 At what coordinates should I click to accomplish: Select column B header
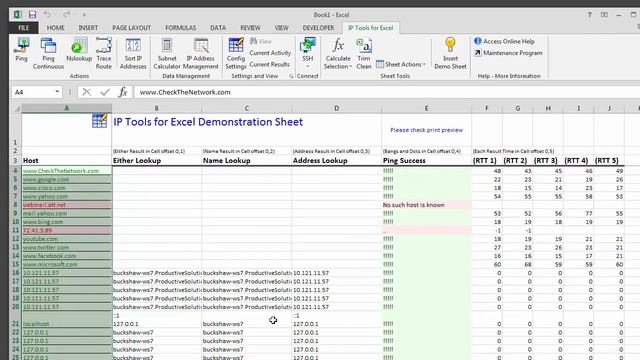[x=156, y=109]
